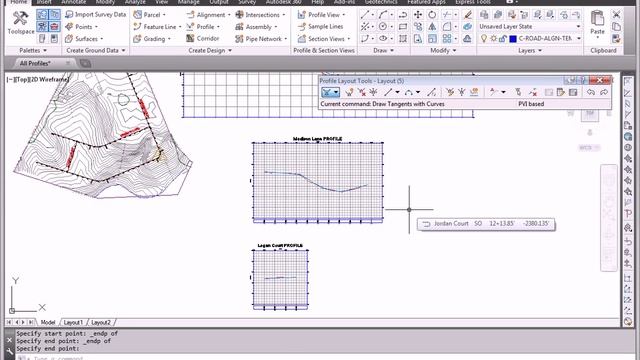Close the command line window with X

(9, 340)
